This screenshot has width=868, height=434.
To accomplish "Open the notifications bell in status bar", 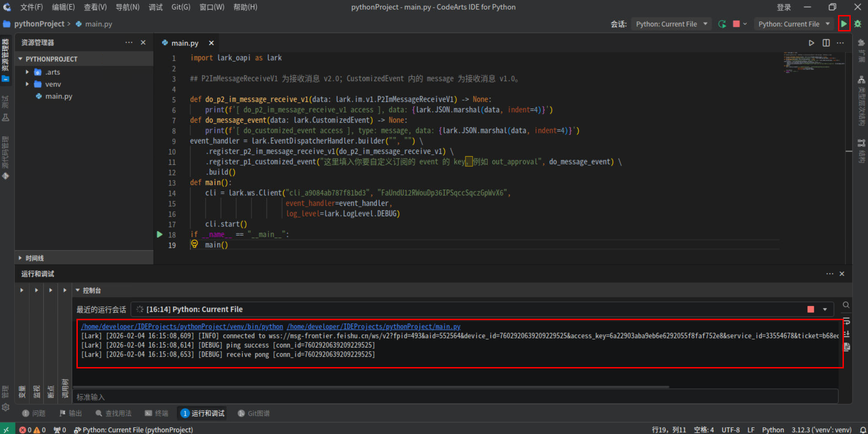I will [863, 429].
